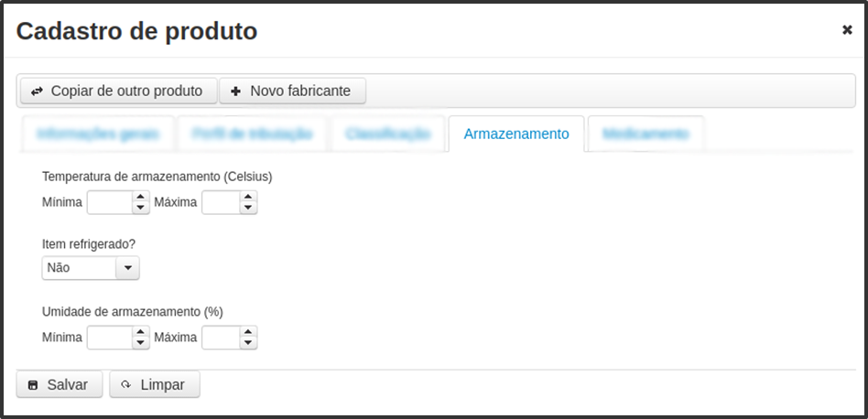Viewport: 868px width, 419px height.
Task: Increase maximum storage temperature with up arrow
Action: pos(248,197)
